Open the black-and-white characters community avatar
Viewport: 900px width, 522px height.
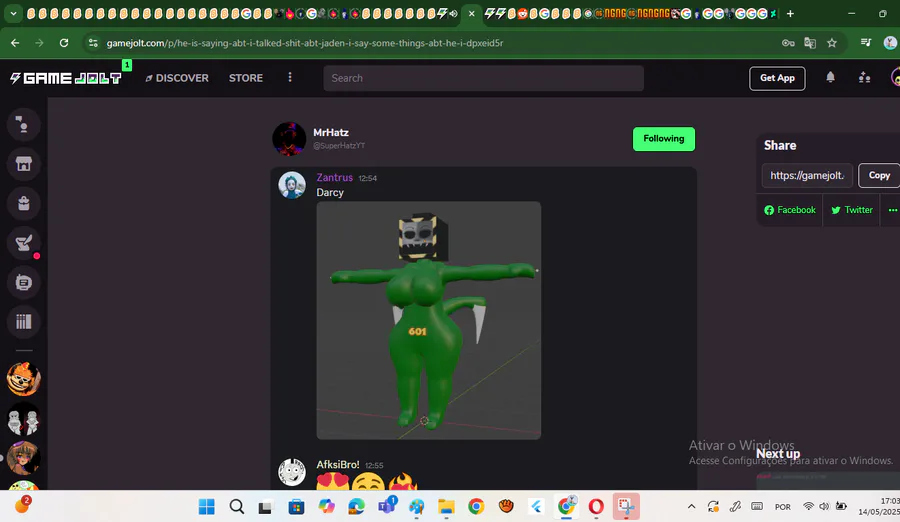[24, 419]
